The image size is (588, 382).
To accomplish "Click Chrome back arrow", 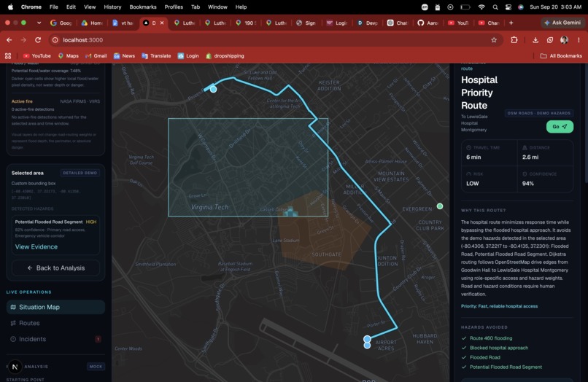I will click(x=9, y=40).
